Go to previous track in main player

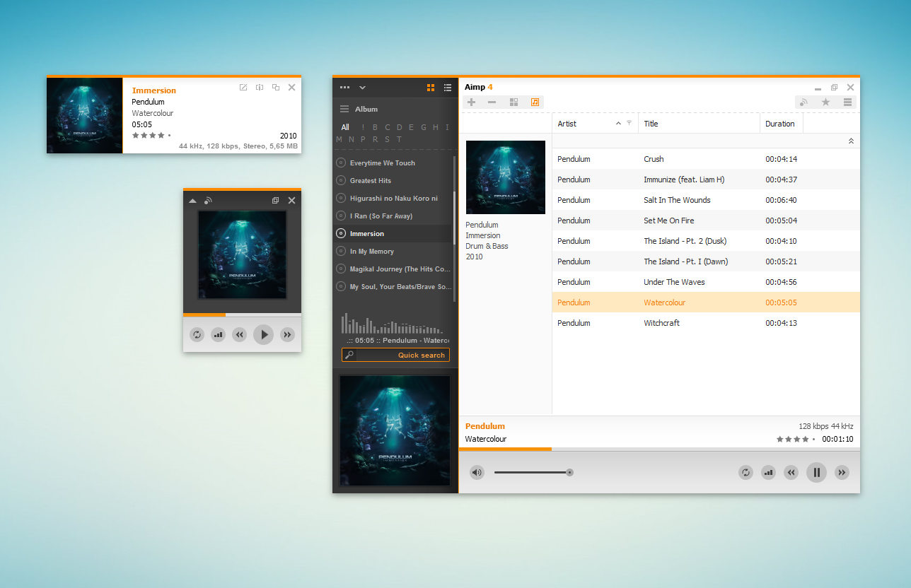click(791, 472)
